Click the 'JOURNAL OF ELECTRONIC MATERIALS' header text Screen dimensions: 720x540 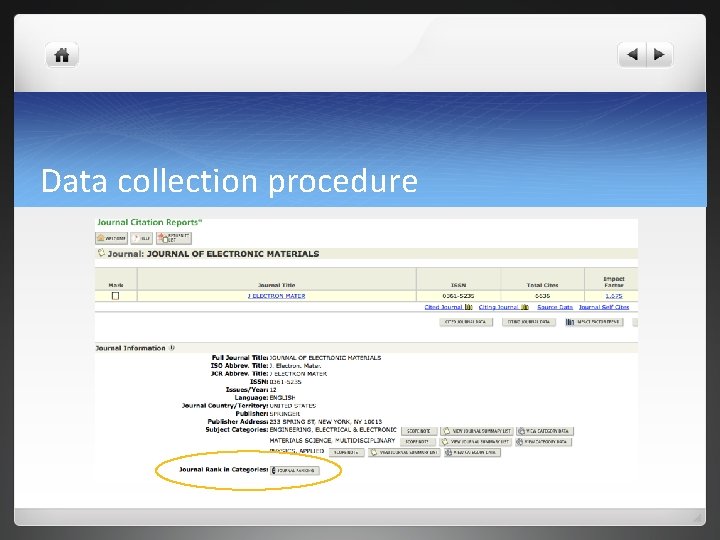(233, 254)
